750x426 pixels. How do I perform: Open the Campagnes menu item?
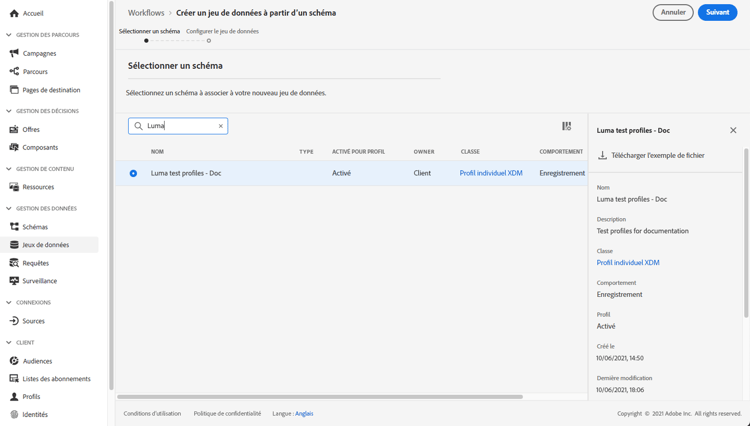click(39, 54)
